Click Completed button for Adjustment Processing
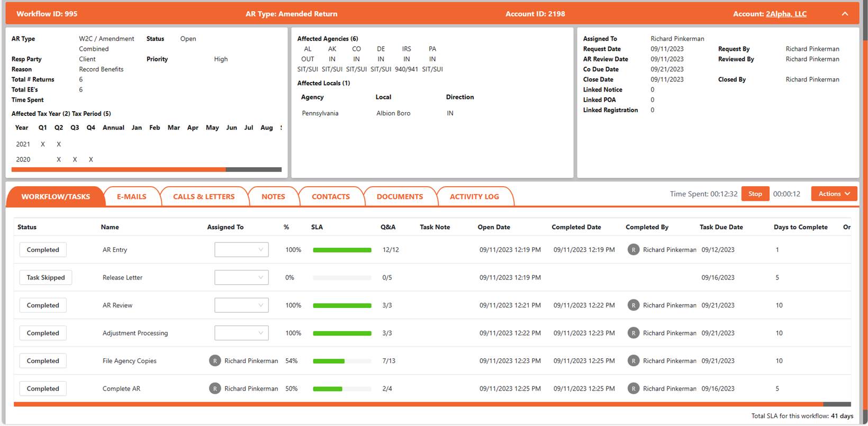The image size is (868, 426). [43, 333]
